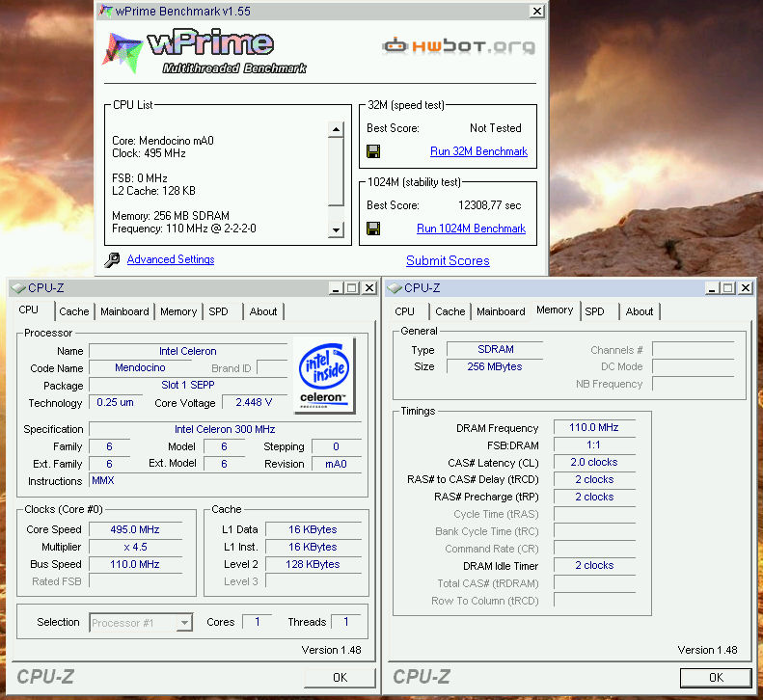Click the Code Name field showing Mendocino
This screenshot has width=763, height=700.
[140, 367]
